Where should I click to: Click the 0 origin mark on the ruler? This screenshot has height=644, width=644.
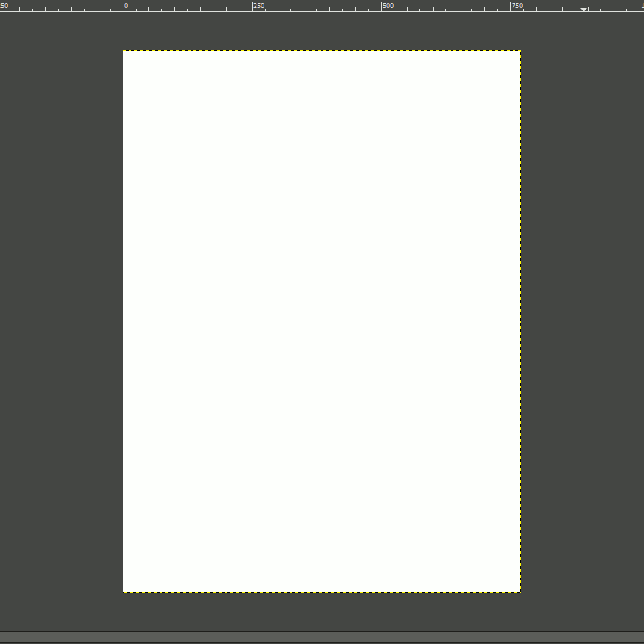tap(126, 6)
